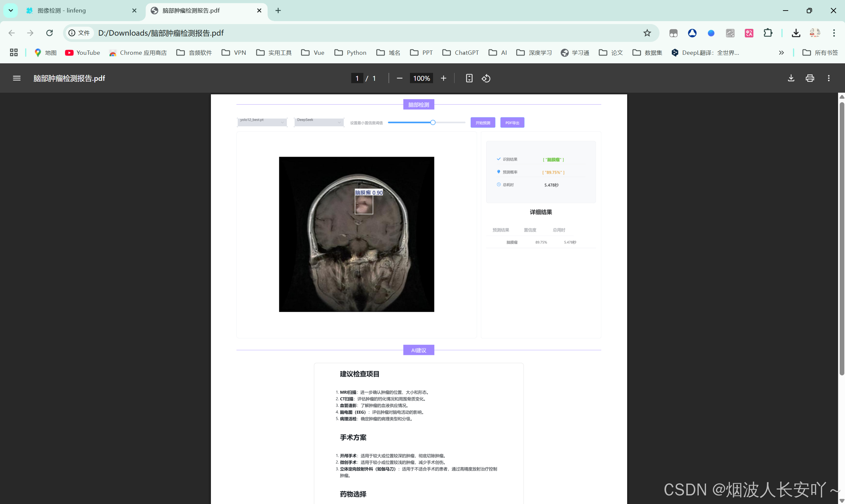Screen dimensions: 845x504
Task: Click the PDF page number field
Action: [x=357, y=79]
